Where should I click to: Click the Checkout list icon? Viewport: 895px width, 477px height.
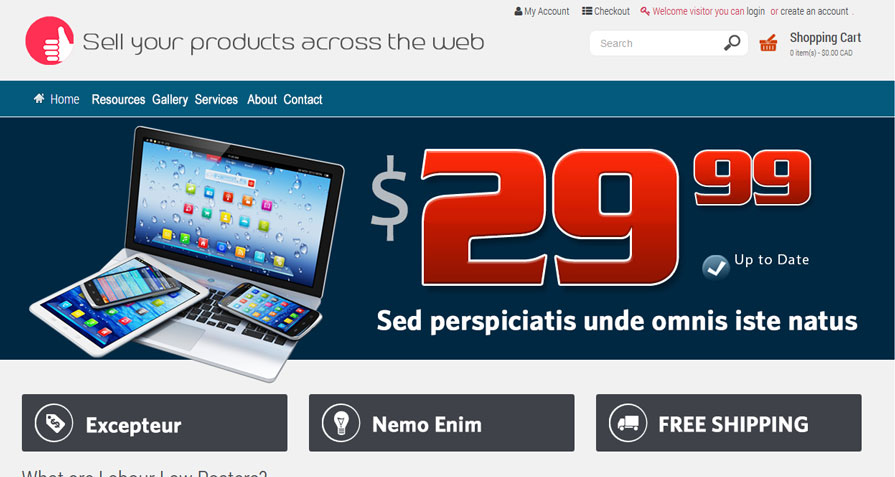coord(587,11)
